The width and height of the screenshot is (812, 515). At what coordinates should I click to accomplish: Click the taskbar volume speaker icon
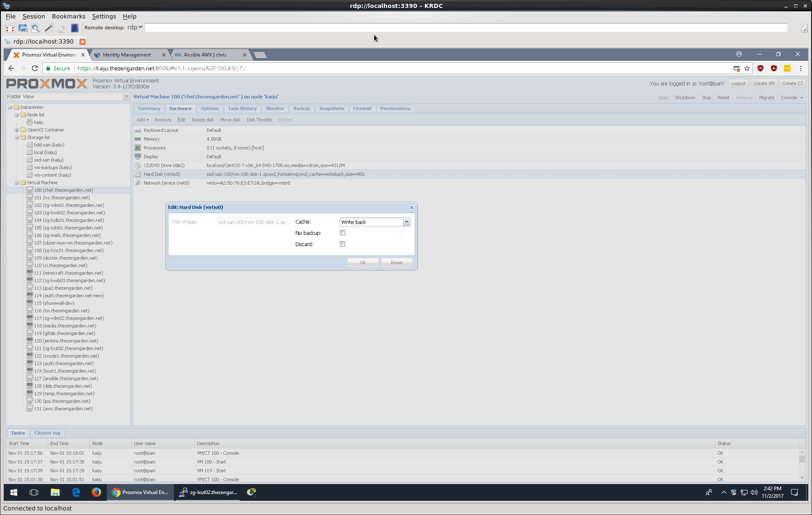tap(754, 492)
